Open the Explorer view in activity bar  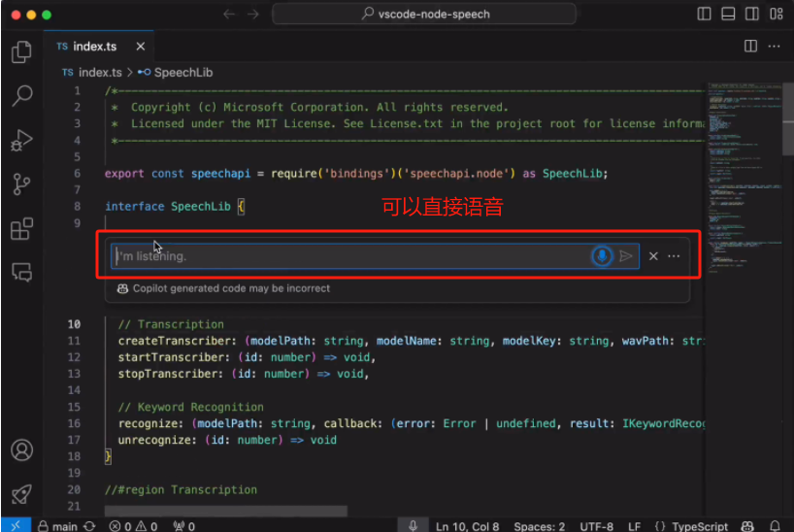(x=20, y=51)
